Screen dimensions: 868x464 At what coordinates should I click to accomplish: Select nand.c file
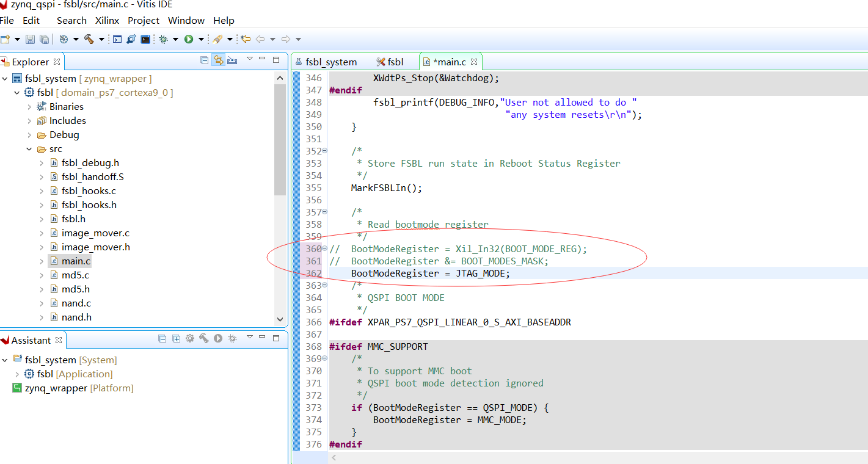point(76,303)
